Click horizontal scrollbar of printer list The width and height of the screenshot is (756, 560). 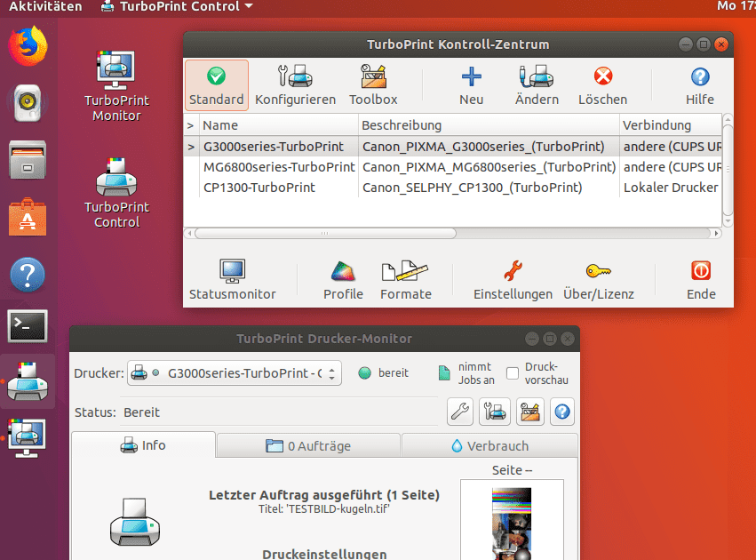tap(325, 234)
